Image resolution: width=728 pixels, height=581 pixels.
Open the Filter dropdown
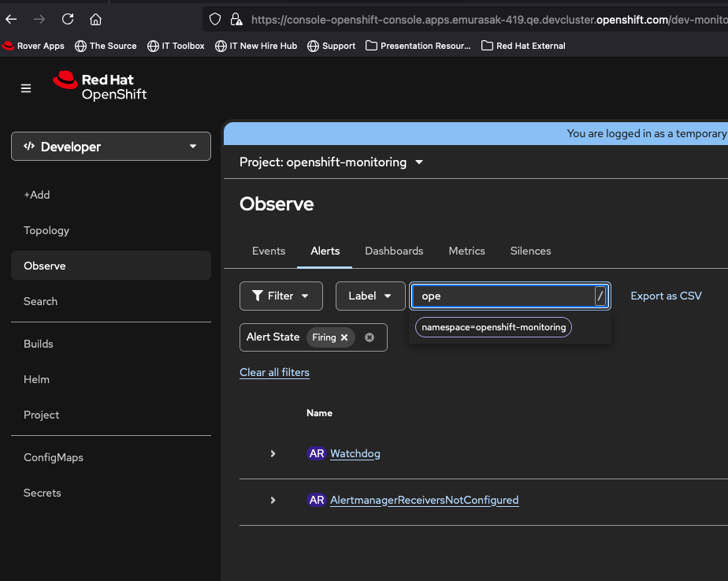coord(280,296)
